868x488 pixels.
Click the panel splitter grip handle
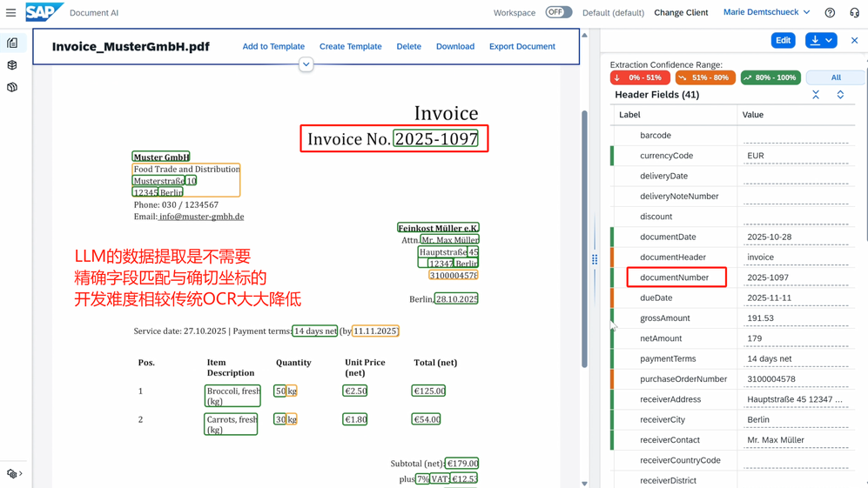pos(595,259)
